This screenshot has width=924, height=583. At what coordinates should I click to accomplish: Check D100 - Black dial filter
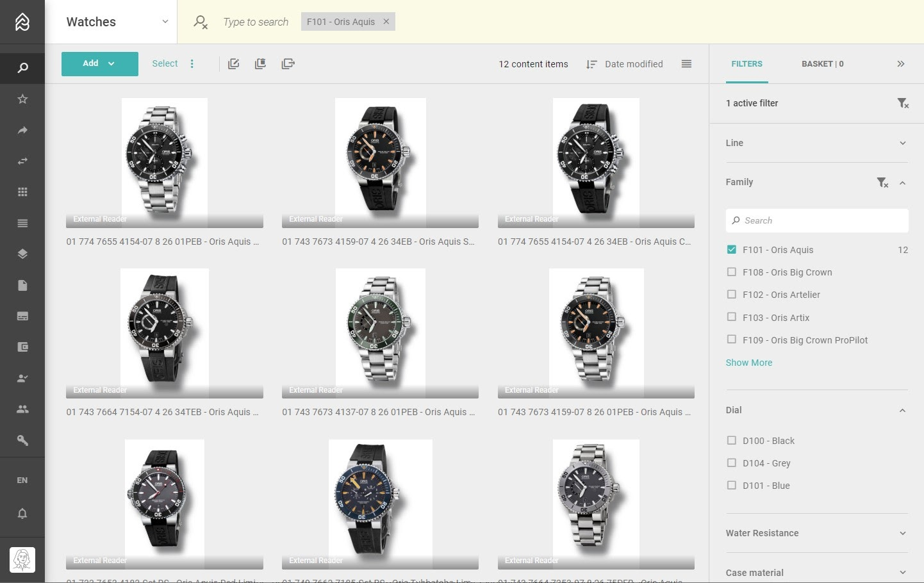[732, 440]
